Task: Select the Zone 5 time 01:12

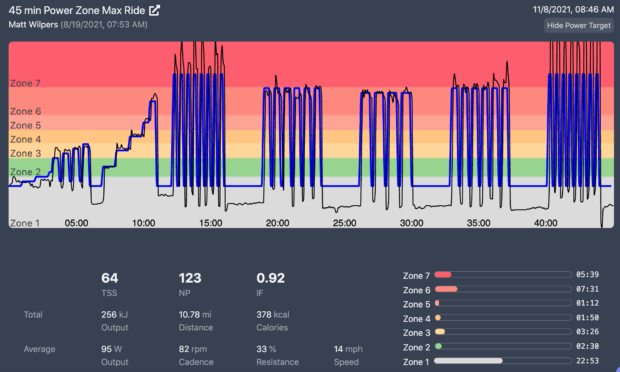Action: [x=587, y=303]
